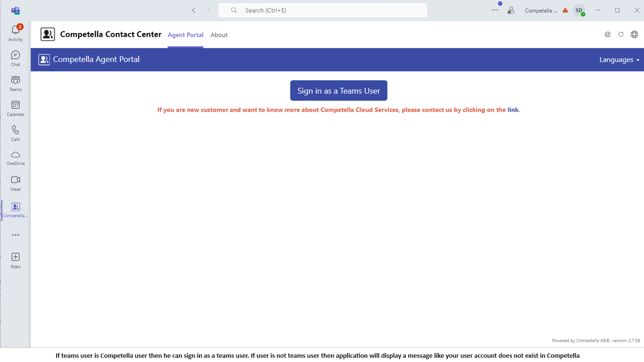644x362 pixels.
Task: Go back using the back arrow
Action: (x=193, y=10)
